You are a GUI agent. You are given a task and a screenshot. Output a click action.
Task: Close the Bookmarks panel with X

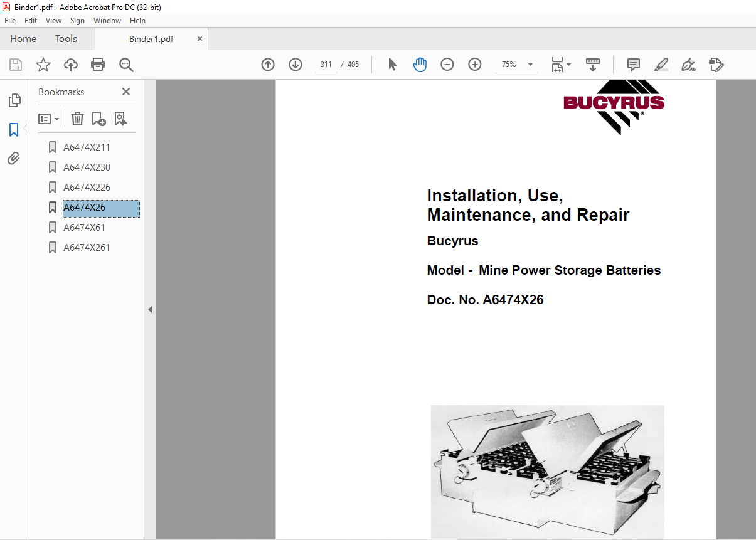126,92
